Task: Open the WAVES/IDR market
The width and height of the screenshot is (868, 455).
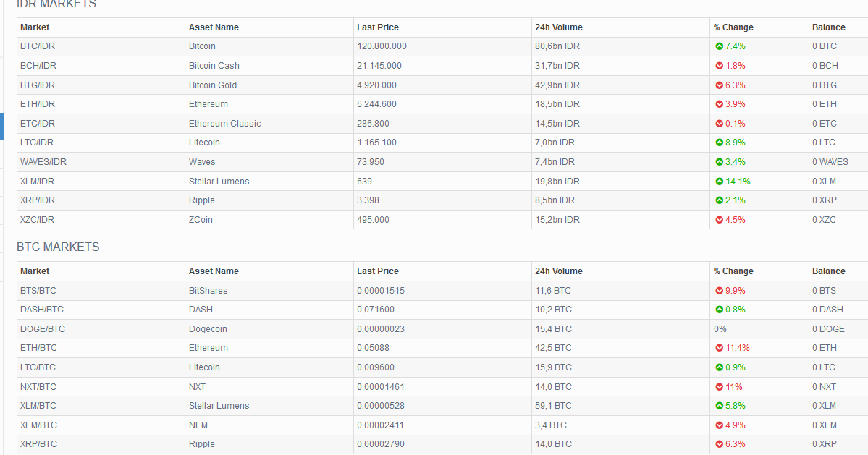Action: pyautogui.click(x=43, y=162)
